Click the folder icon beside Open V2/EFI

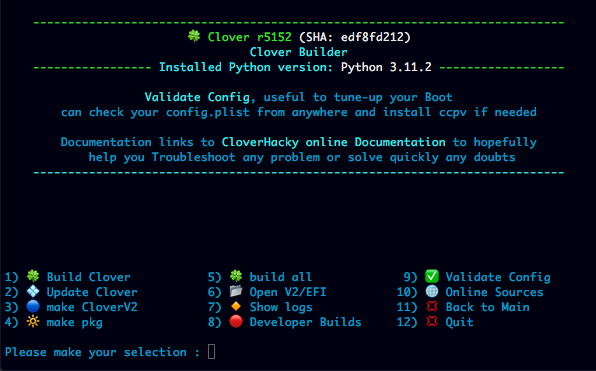(x=236, y=292)
